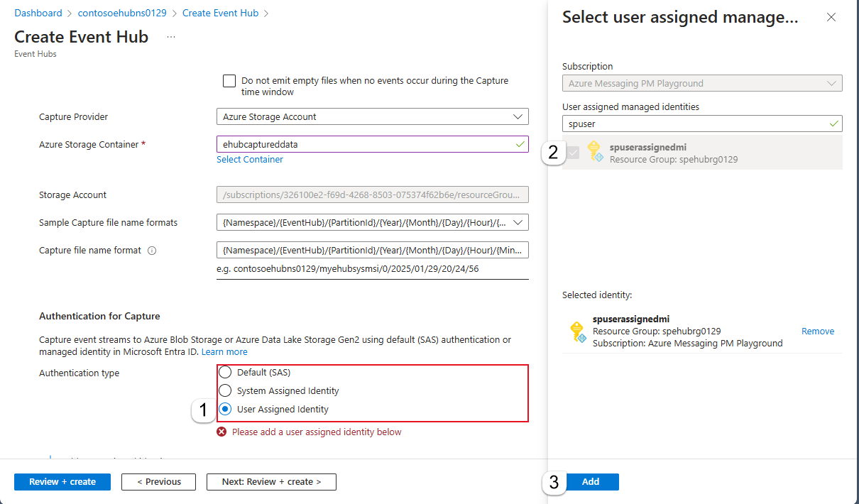Screen dimensions: 859x504
Task: Open the Subscription dropdown in the side panel
Action: 702,83
